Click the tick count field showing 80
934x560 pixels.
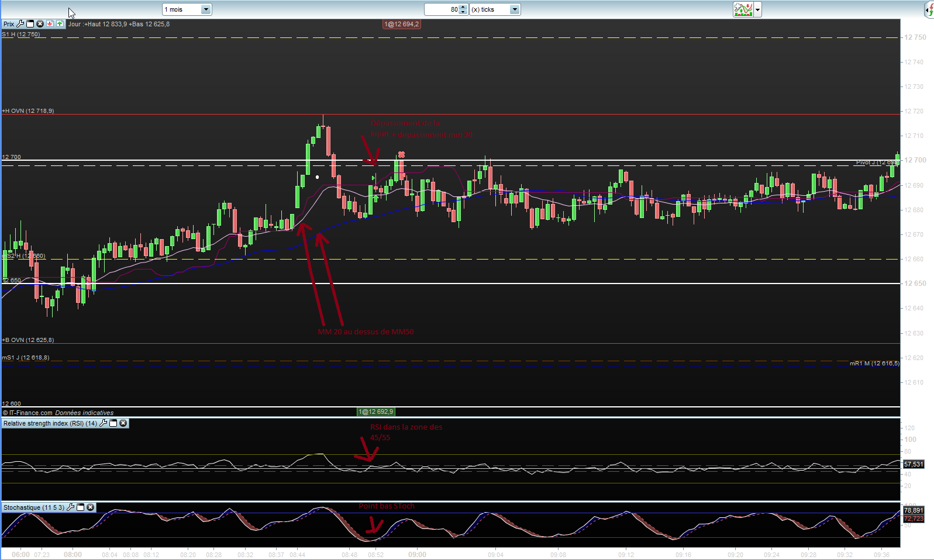coord(442,9)
